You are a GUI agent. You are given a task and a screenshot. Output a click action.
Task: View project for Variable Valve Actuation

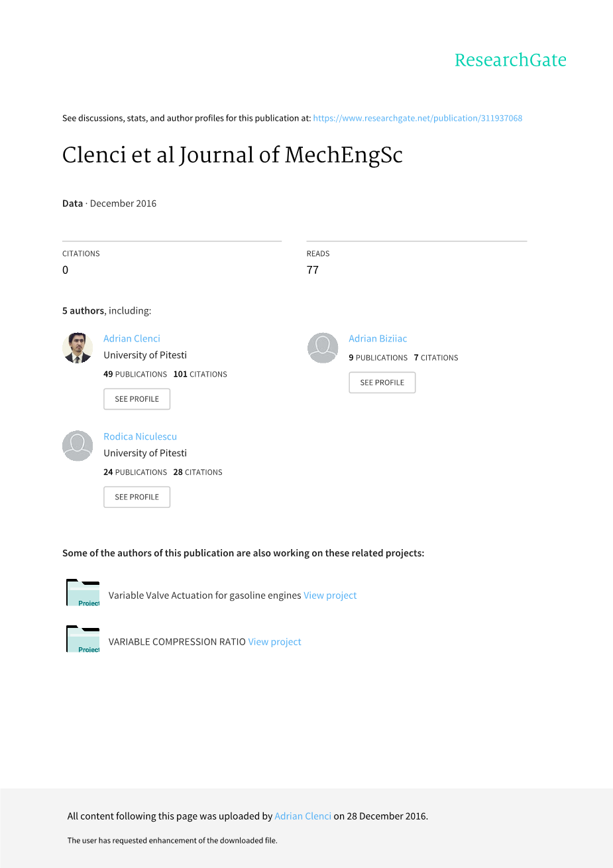[x=330, y=595]
